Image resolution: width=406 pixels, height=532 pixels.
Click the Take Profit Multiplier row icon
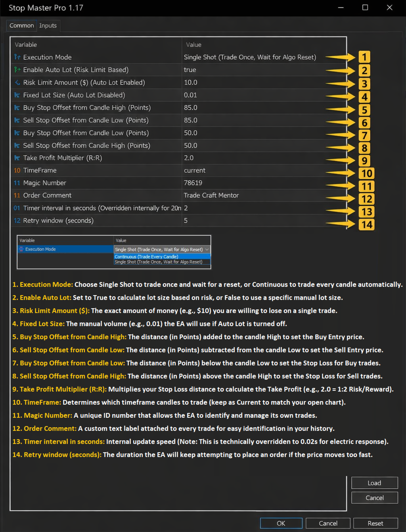click(x=17, y=158)
